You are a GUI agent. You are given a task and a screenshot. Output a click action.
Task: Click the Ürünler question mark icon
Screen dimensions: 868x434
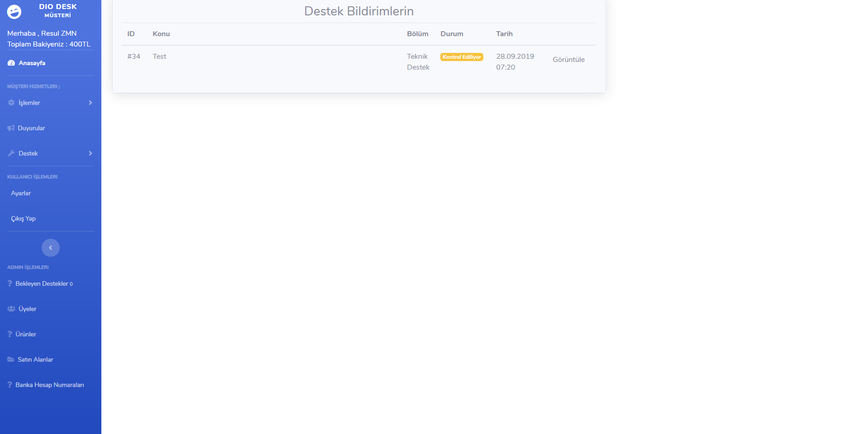10,334
